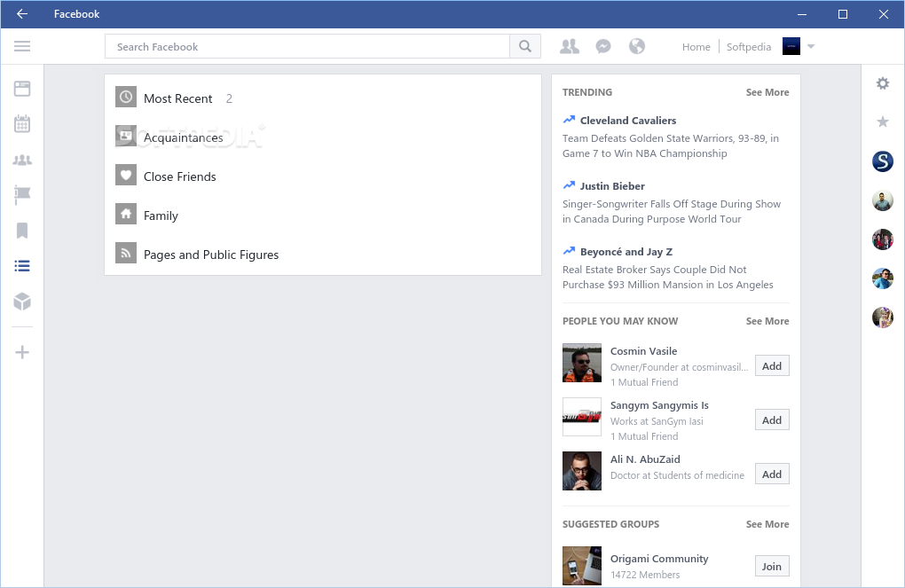Click Cosmin Vasile's profile photo
The width and height of the screenshot is (905, 588).
click(x=582, y=363)
